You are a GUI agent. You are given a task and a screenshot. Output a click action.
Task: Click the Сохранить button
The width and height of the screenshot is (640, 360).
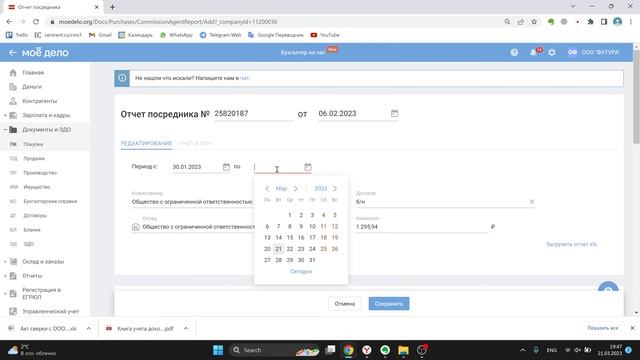(x=389, y=304)
